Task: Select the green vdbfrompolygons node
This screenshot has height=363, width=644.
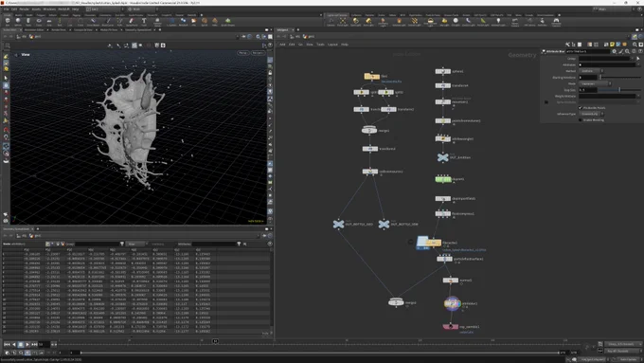Action: click(x=443, y=179)
